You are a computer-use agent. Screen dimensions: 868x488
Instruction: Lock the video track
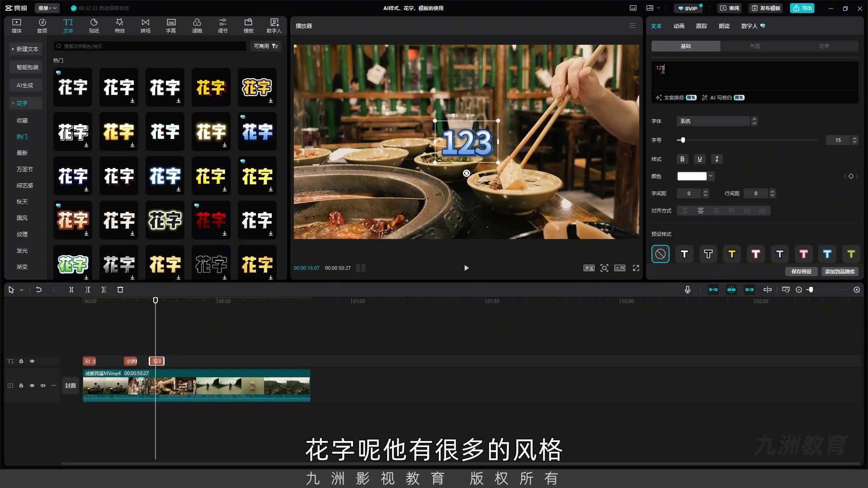click(x=21, y=385)
